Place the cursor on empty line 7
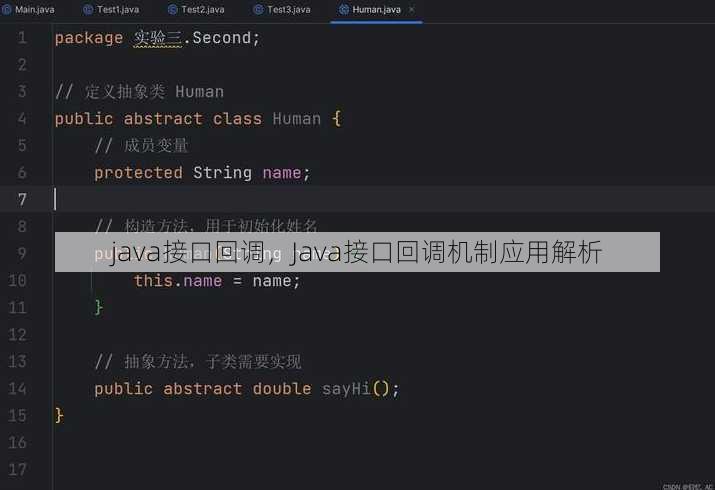715x490 pixels. tap(358, 199)
